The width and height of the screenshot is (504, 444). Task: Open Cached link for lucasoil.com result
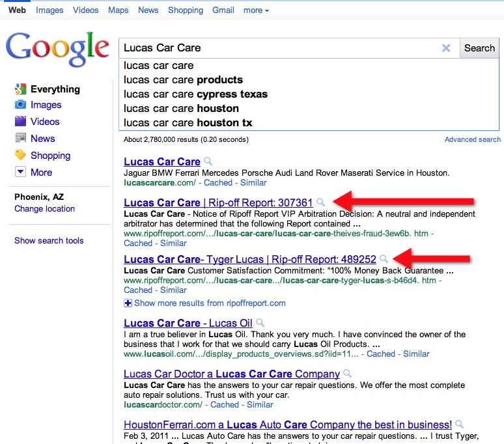tap(381, 354)
